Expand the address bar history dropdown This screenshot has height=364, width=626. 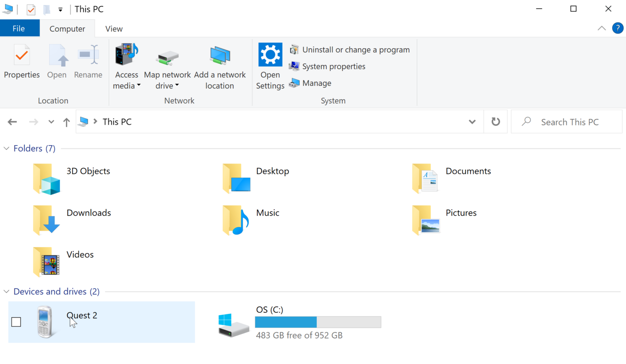click(x=472, y=122)
